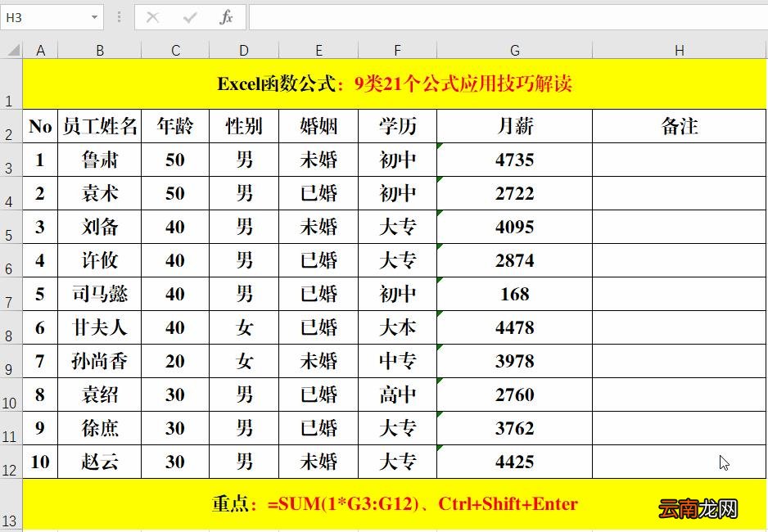Screen dimensions: 768x532
Task: Select row 13 header
Action: (11, 504)
